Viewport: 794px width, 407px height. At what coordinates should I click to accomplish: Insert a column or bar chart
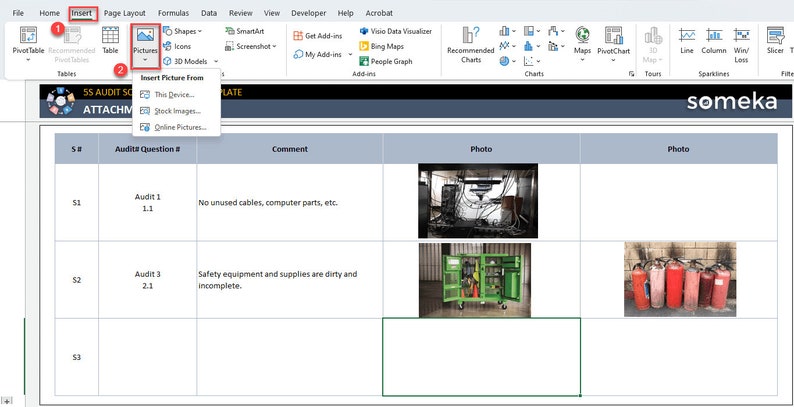[504, 31]
